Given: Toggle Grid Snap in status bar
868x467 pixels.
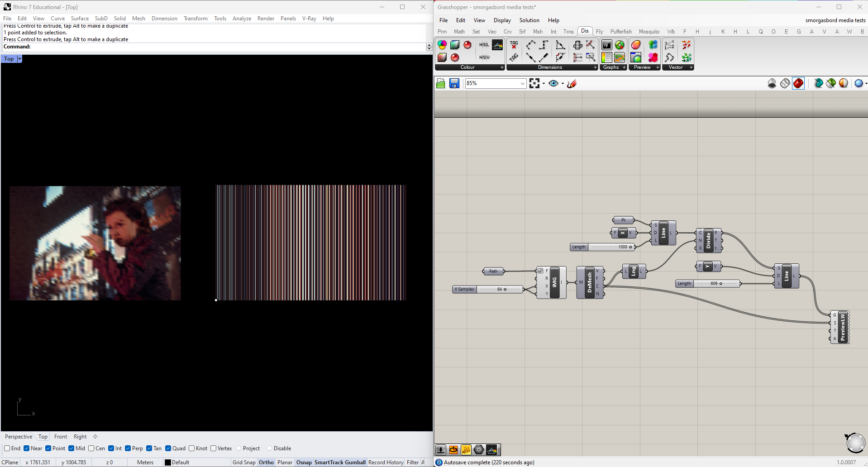Looking at the screenshot, I should coord(244,462).
